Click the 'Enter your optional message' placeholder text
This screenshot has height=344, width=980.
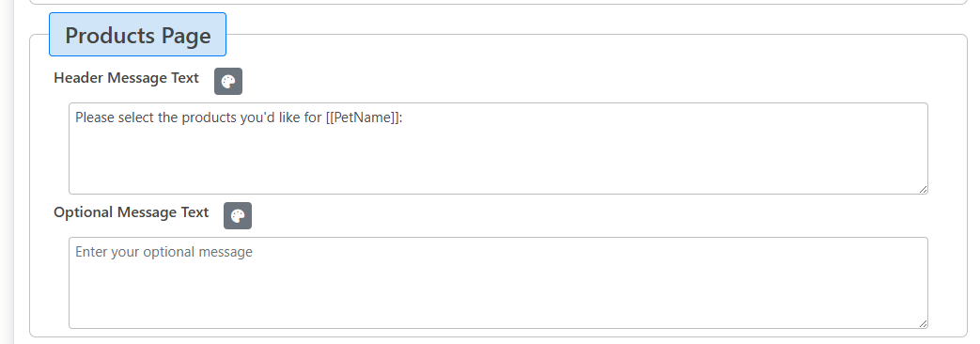point(163,252)
